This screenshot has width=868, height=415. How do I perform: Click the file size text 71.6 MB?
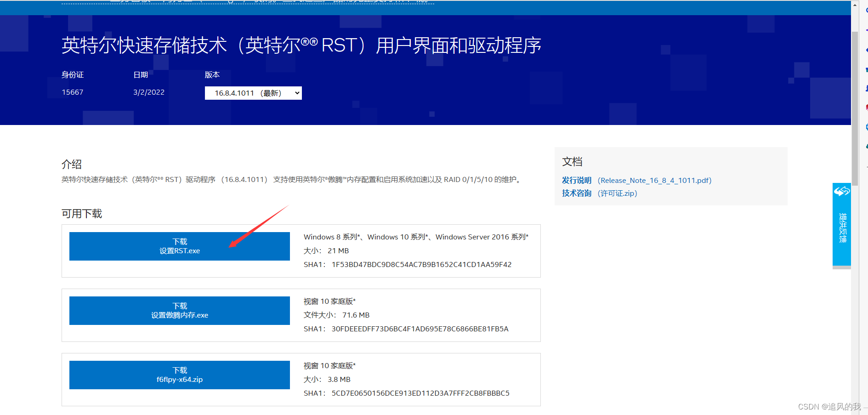[356, 315]
